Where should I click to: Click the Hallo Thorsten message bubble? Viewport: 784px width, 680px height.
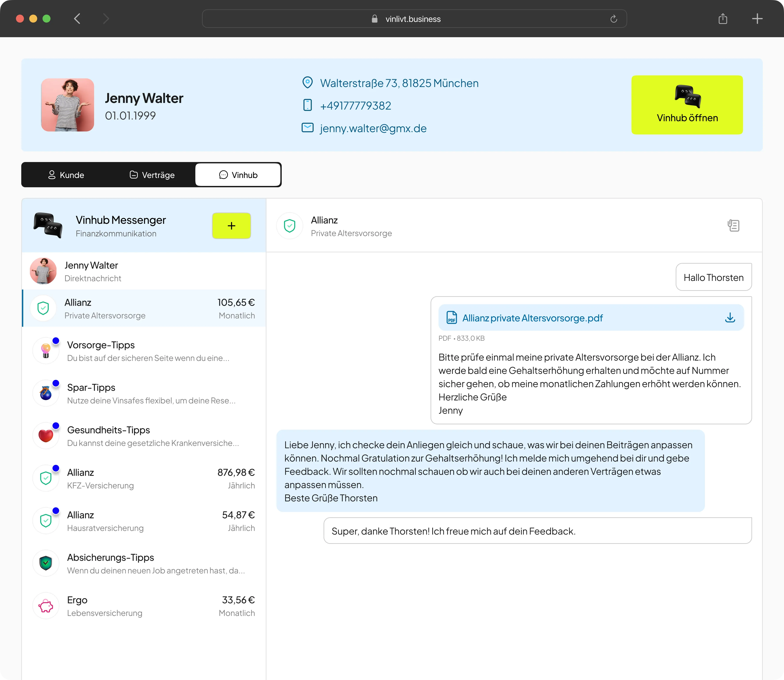tap(713, 277)
